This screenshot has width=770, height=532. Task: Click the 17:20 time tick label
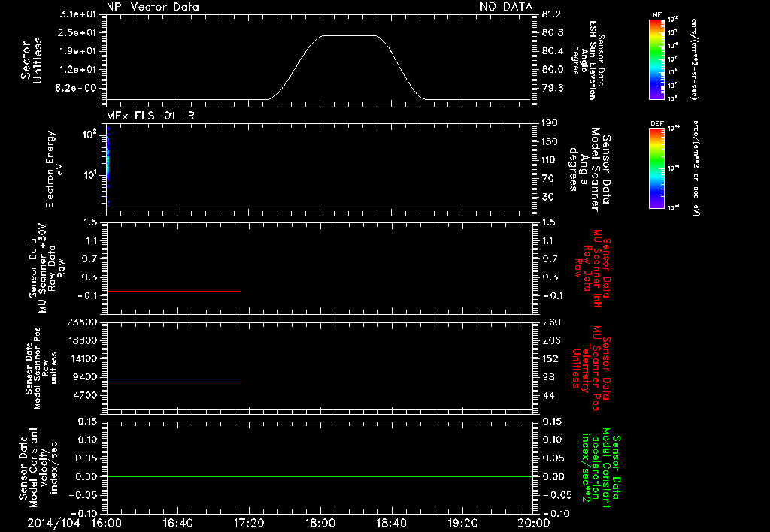pyautogui.click(x=249, y=523)
